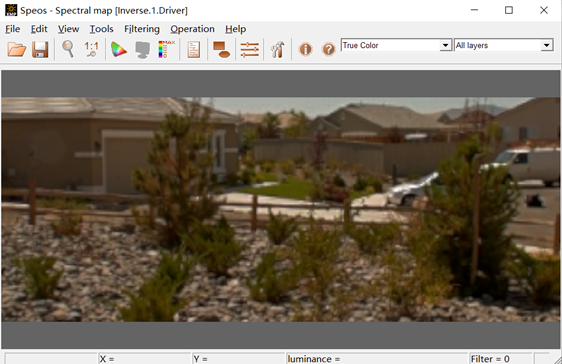Close the Speos Spectral map window
Screen dimensions: 562x364
544,10
